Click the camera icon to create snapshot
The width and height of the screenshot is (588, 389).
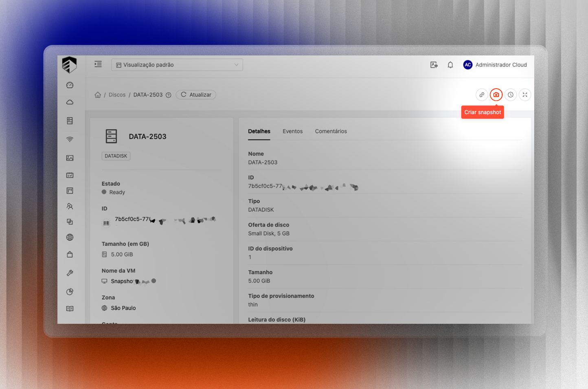[496, 95]
